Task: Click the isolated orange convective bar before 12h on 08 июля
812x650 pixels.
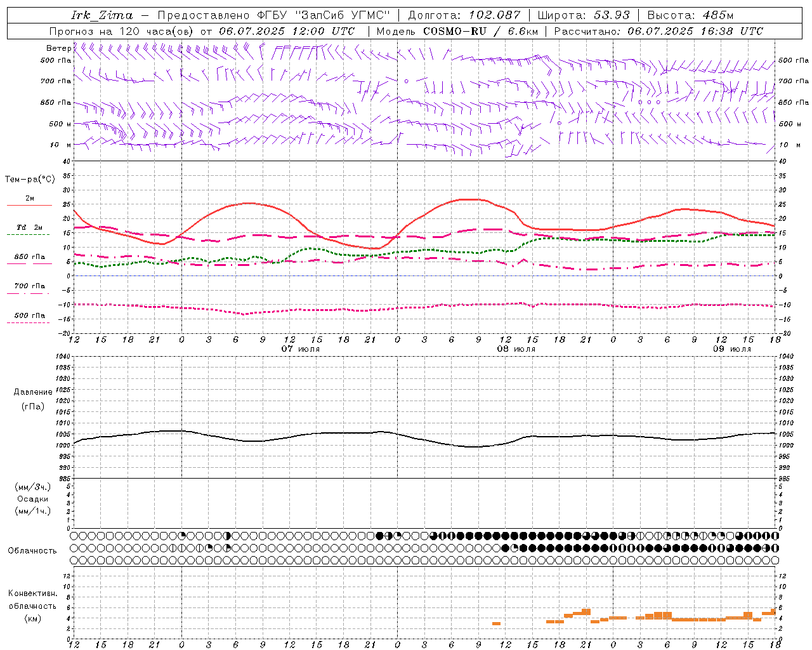Action: click(496, 623)
